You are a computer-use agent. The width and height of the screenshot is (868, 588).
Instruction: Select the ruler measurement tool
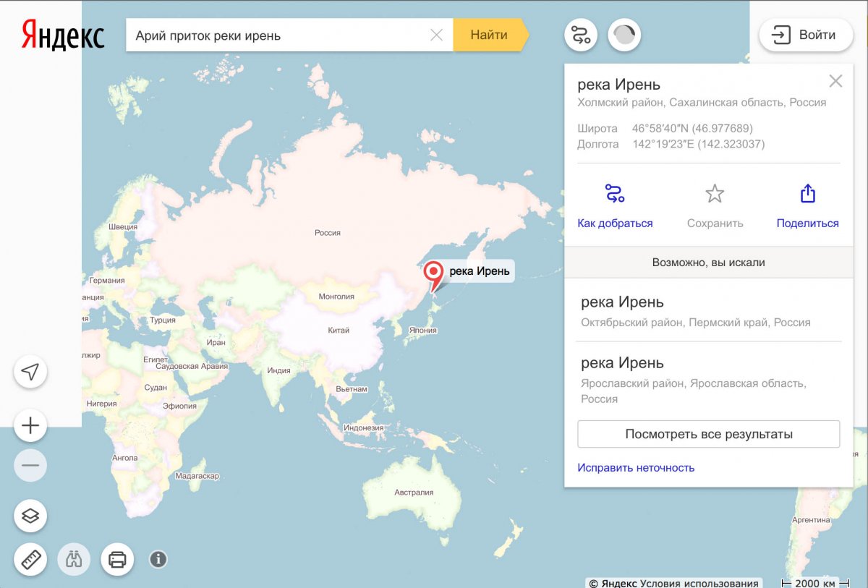tap(30, 559)
